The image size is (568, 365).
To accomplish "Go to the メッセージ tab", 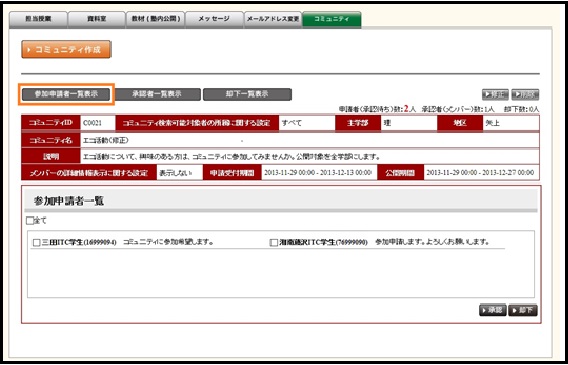I will [x=214, y=20].
